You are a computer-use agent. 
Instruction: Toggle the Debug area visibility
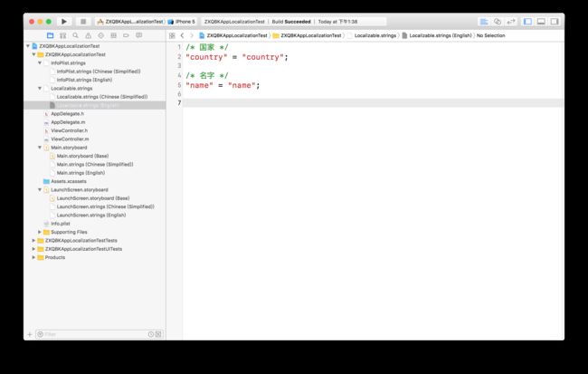541,22
